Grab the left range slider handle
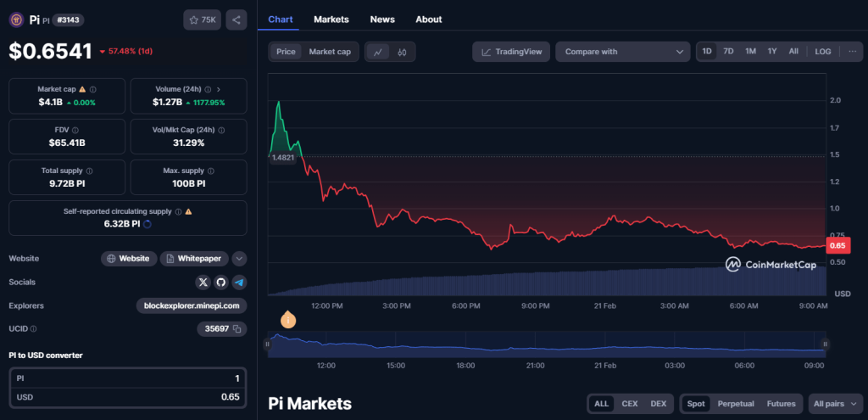 coord(267,344)
